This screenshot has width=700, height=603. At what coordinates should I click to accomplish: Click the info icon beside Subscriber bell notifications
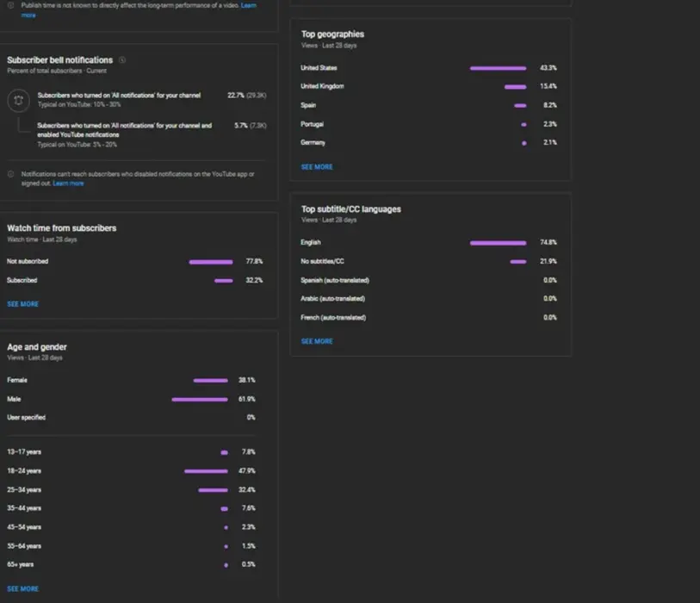tap(122, 59)
